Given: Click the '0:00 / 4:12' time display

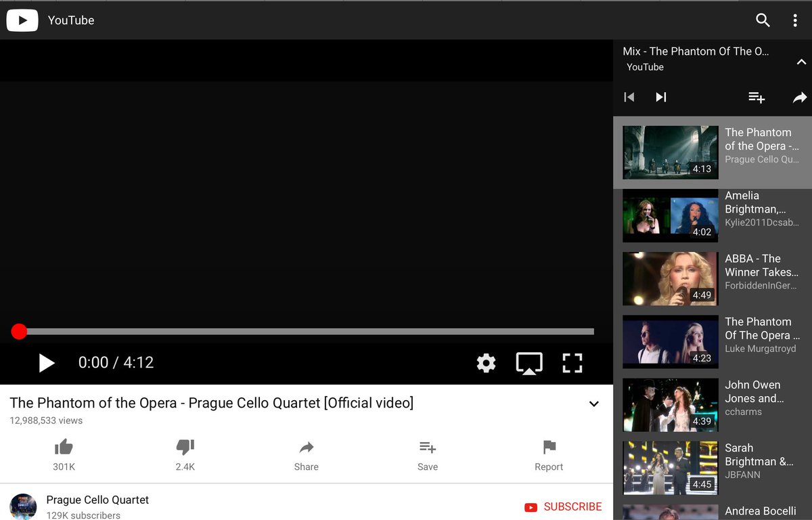Looking at the screenshot, I should point(116,363).
